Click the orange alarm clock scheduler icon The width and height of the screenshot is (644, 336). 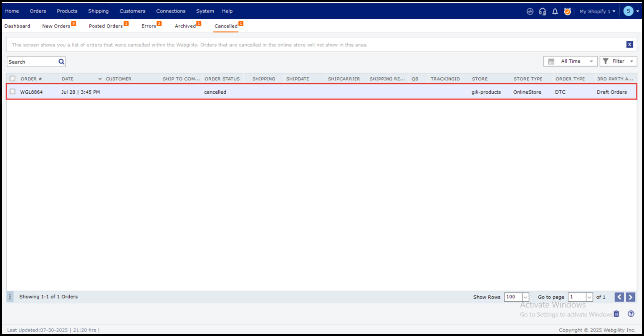pos(568,12)
